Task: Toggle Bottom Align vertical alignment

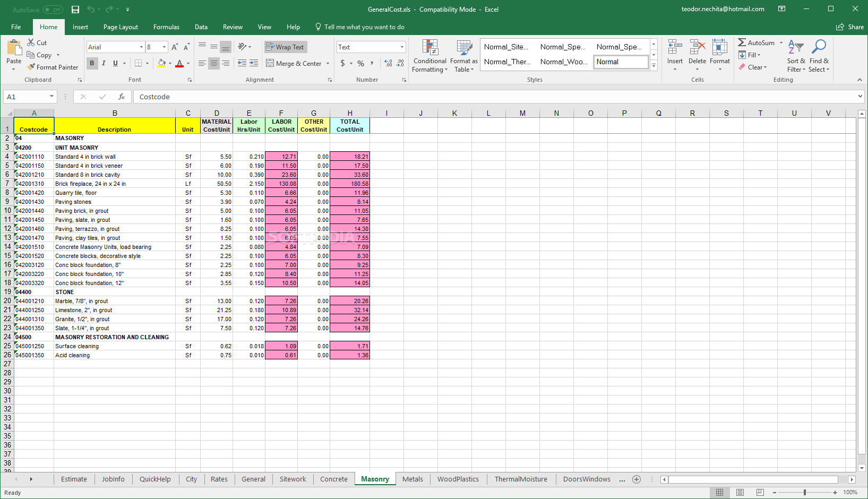Action: coord(226,47)
